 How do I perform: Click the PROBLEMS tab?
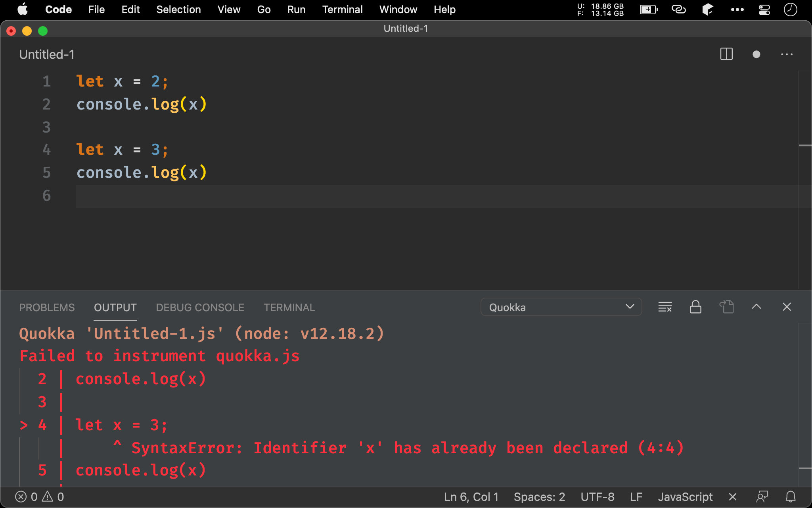[47, 307]
